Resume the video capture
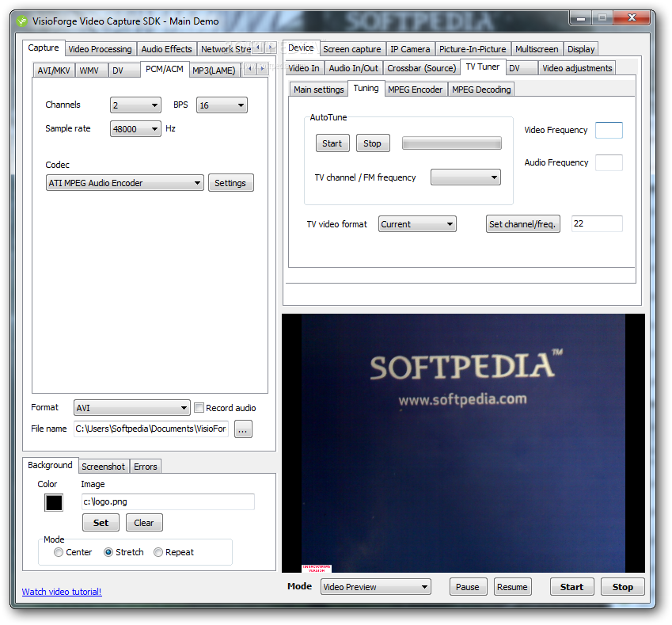Viewport: 672px width, 625px height. coord(513,587)
